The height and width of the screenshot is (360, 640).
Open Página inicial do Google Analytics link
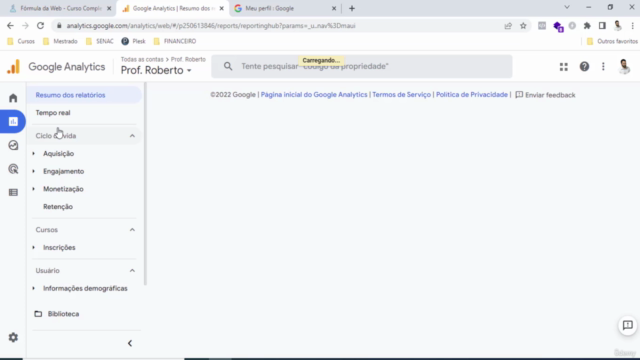[x=314, y=95]
